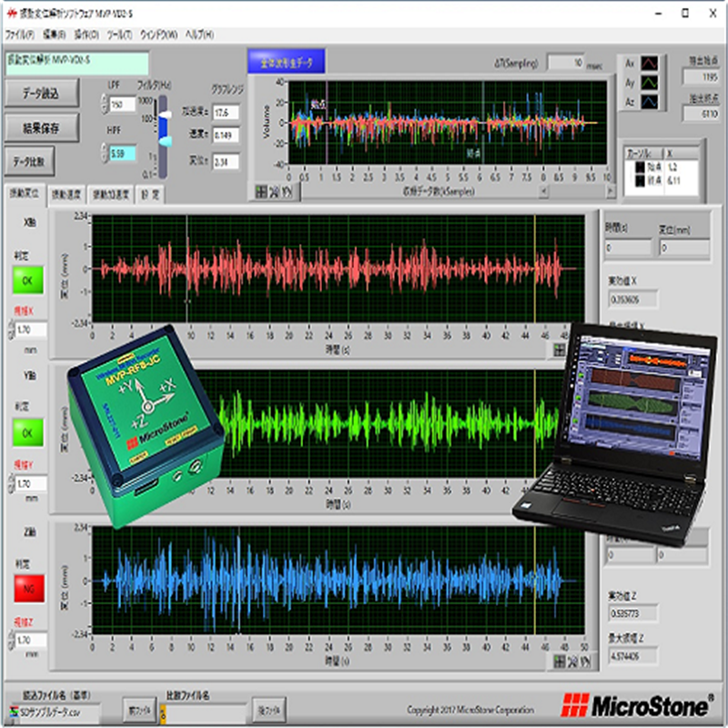728x728 pixels.
Task: Click the green OK indicator for Y axis
Action: click(x=28, y=432)
